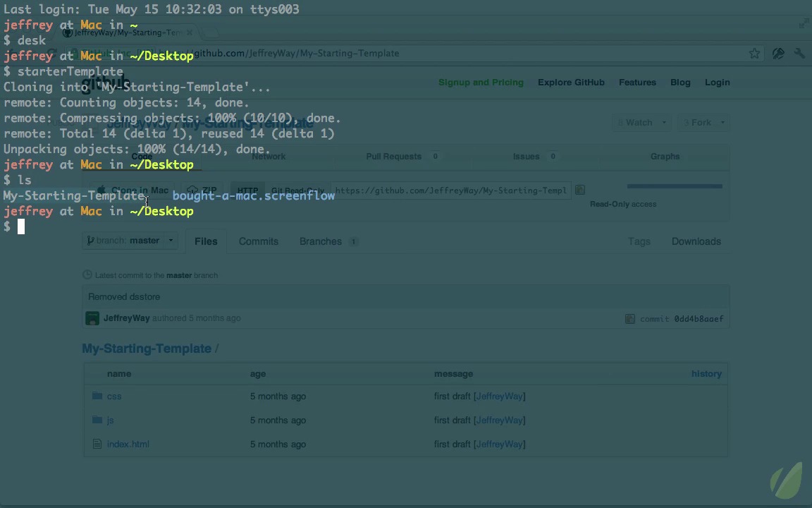
Task: Click JeffreyWay link in the js row message
Action: tap(499, 420)
